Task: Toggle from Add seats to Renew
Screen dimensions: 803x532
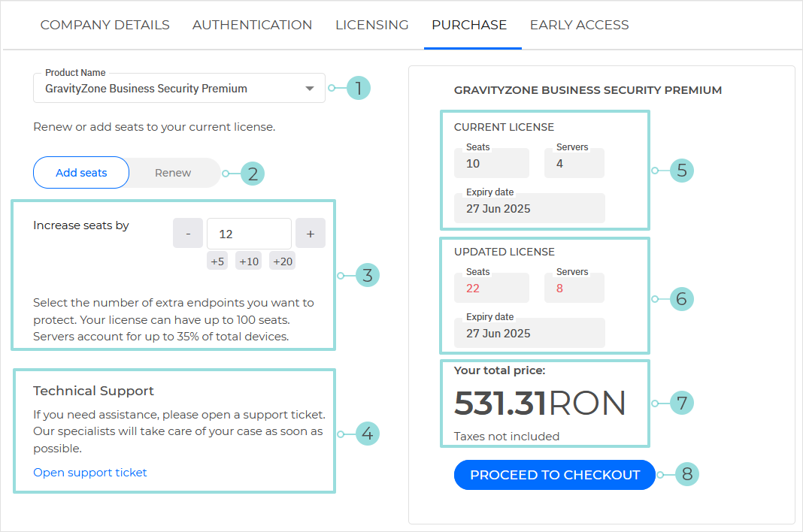Action: tap(172, 173)
